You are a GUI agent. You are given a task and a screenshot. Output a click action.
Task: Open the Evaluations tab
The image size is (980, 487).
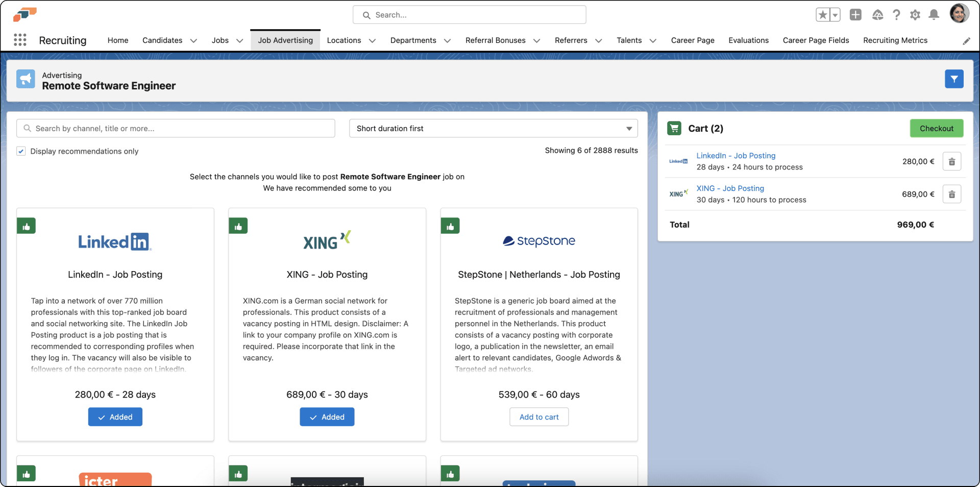pos(748,40)
